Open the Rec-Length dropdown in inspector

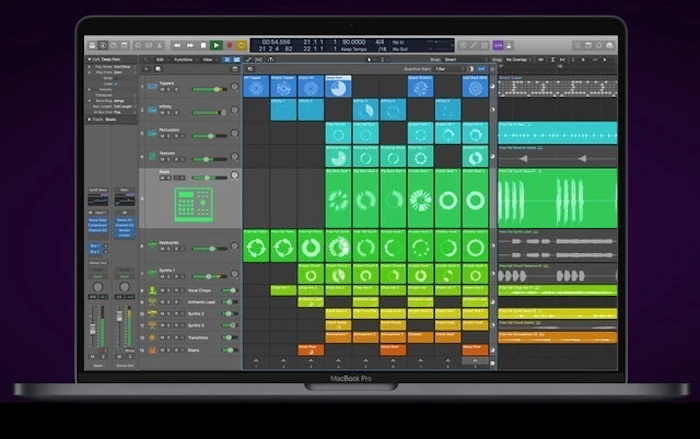[x=123, y=106]
